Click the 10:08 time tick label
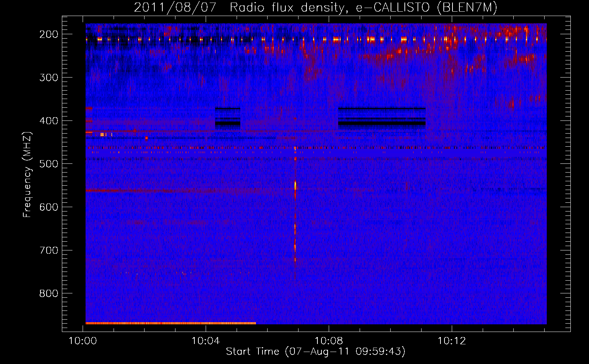The image size is (589, 364). point(329,341)
